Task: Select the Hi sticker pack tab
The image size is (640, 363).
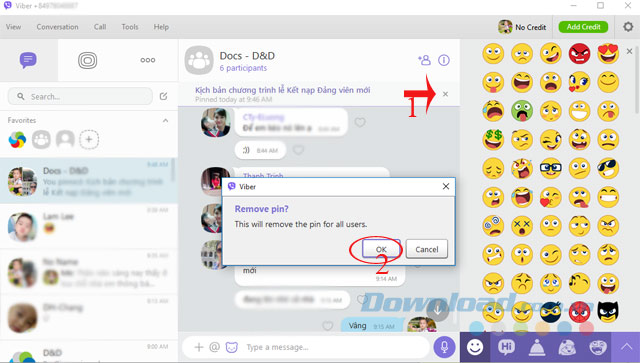Action: (507, 347)
